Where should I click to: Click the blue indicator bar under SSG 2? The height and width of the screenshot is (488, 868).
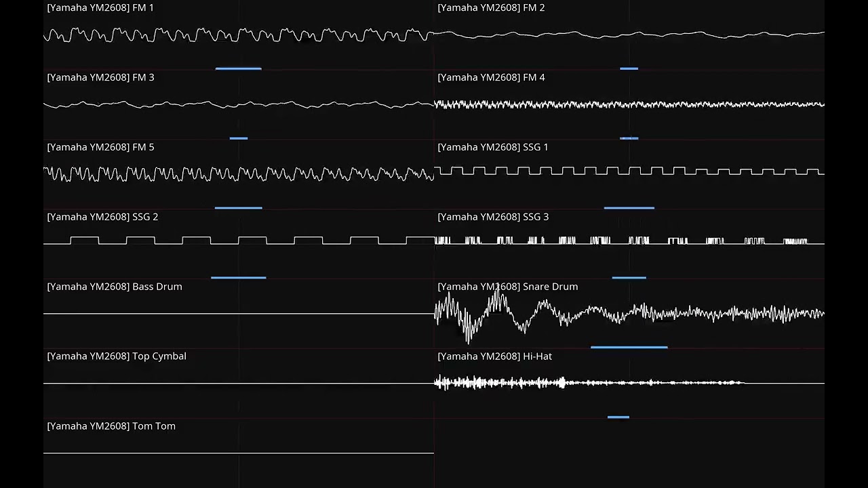[x=239, y=278]
